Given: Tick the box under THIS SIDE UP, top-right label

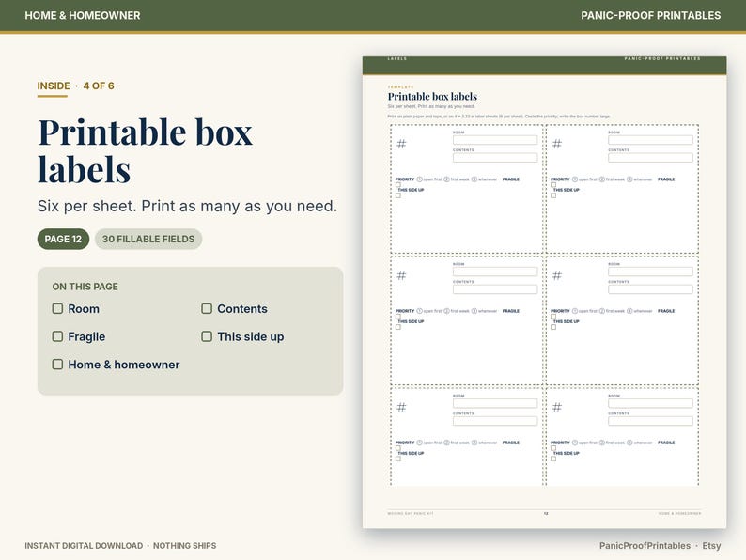Looking at the screenshot, I should tap(553, 195).
